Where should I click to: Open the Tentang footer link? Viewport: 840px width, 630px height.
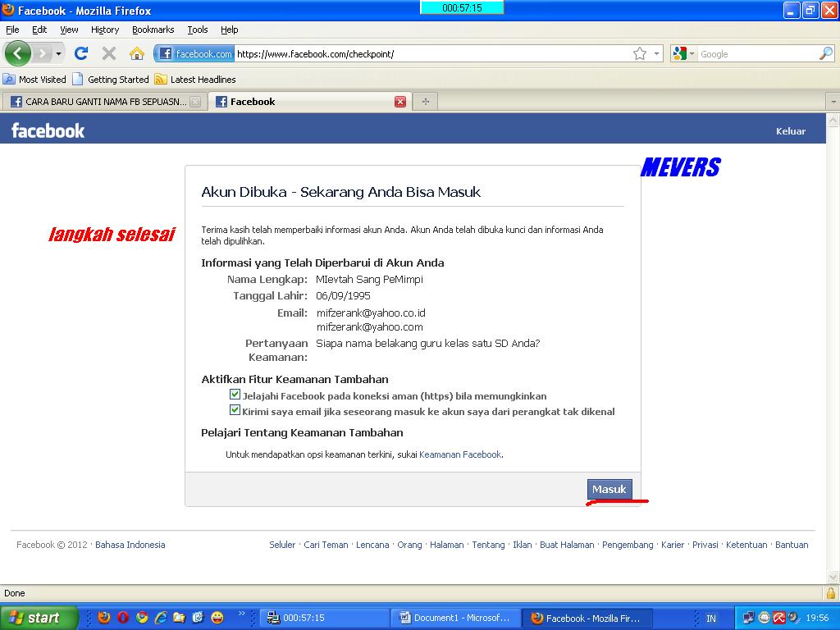[488, 545]
